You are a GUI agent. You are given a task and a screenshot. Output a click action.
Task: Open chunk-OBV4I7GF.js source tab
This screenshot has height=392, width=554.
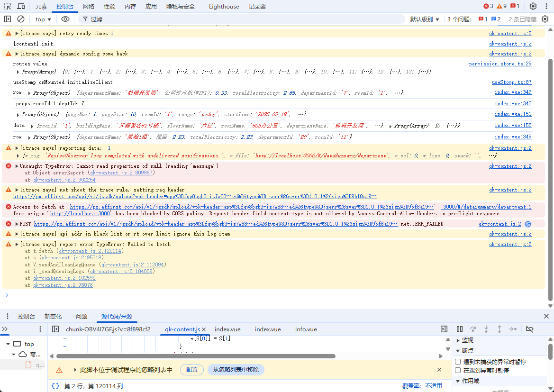108,329
